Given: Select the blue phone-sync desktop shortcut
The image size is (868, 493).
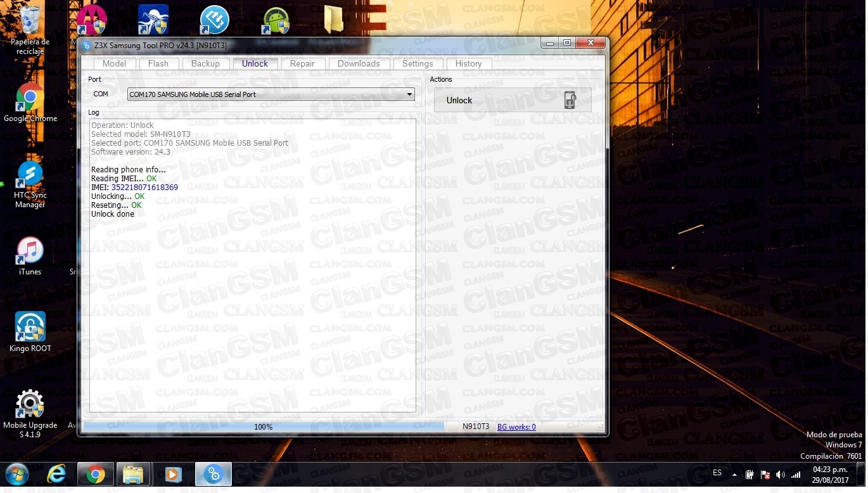Looking at the screenshot, I should coord(214,20).
